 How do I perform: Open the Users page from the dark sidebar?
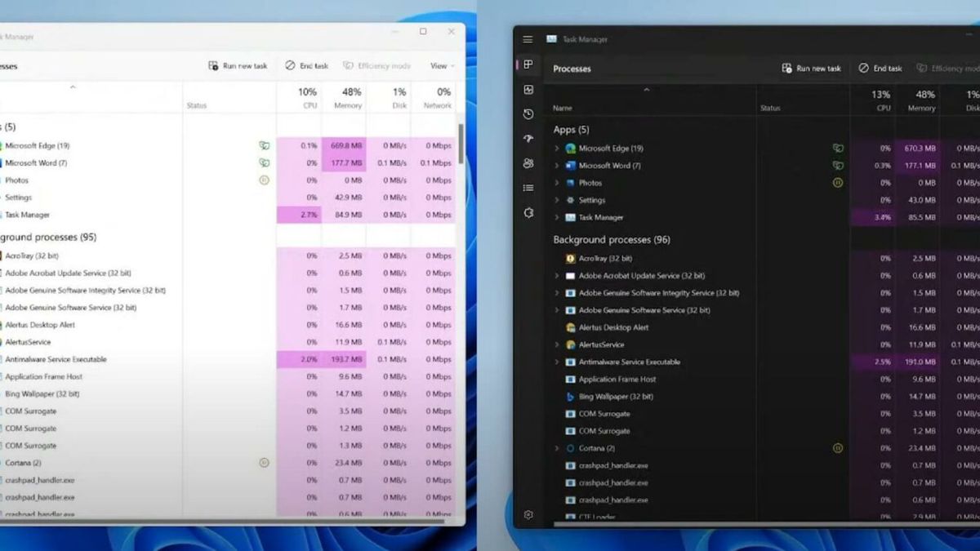point(528,163)
